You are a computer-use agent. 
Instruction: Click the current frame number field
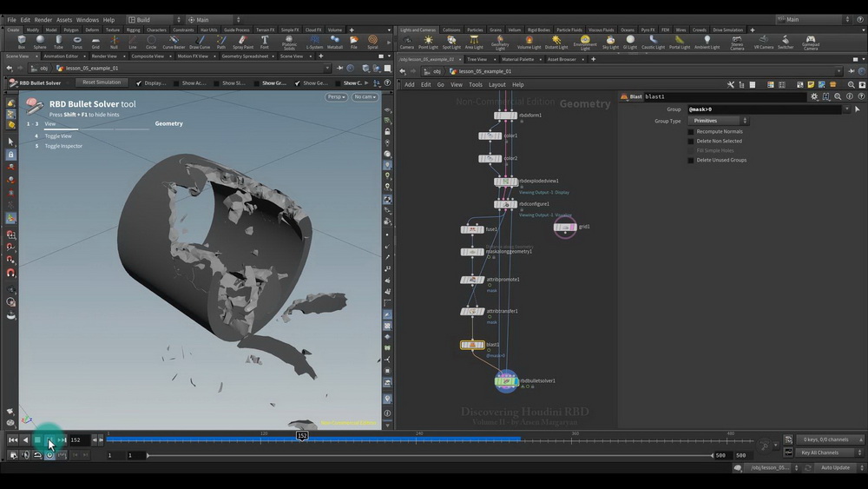pos(80,440)
